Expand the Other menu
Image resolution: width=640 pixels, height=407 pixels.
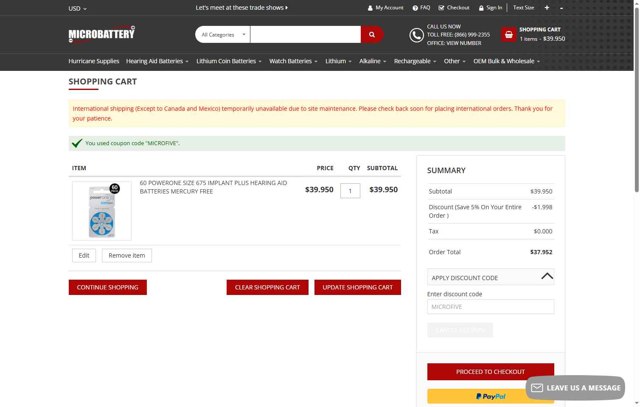point(454,61)
